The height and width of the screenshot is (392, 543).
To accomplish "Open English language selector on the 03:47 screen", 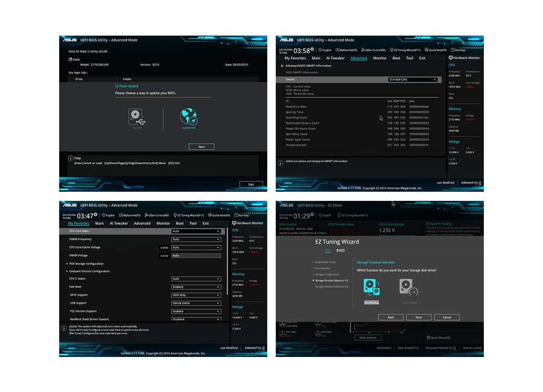I will [x=109, y=215].
